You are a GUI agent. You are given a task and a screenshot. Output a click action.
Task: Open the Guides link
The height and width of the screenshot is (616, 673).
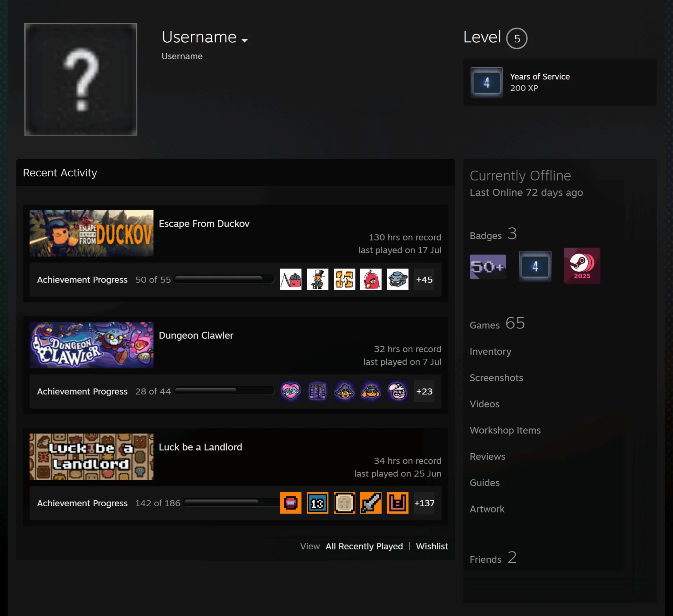point(485,483)
